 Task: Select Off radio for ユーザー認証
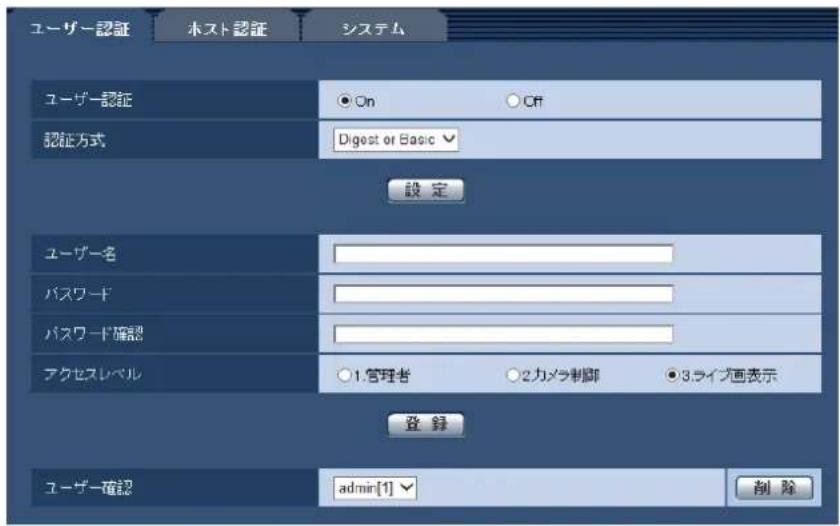513,100
